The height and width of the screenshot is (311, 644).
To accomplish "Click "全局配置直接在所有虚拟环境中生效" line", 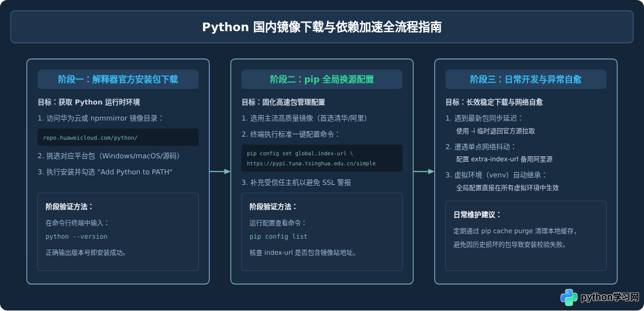I will pyautogui.click(x=507, y=188).
